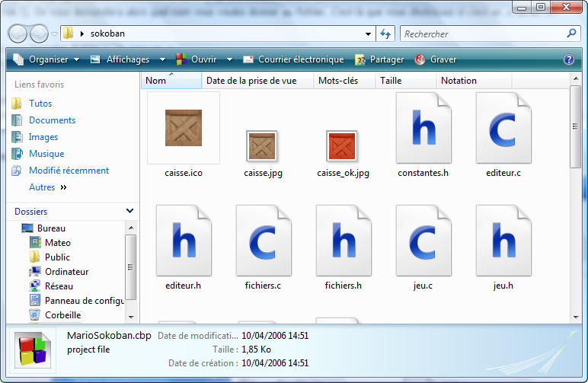Image resolution: width=588 pixels, height=383 pixels.
Task: Select Ordinateur in the folder tree
Action: tap(66, 272)
